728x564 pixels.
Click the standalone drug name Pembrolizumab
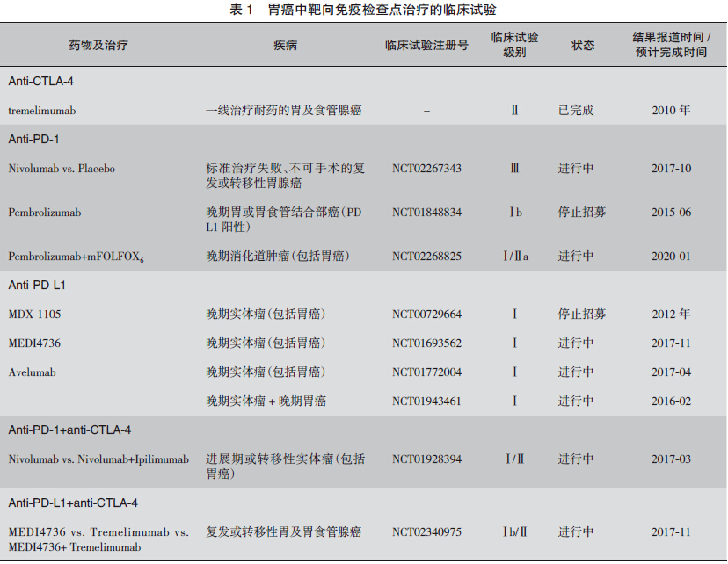coord(45,213)
